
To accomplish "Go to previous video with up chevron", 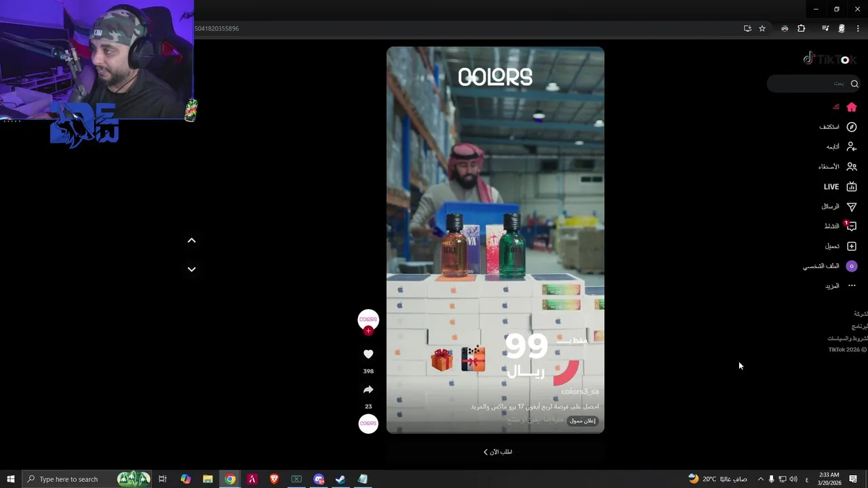I will click(191, 241).
